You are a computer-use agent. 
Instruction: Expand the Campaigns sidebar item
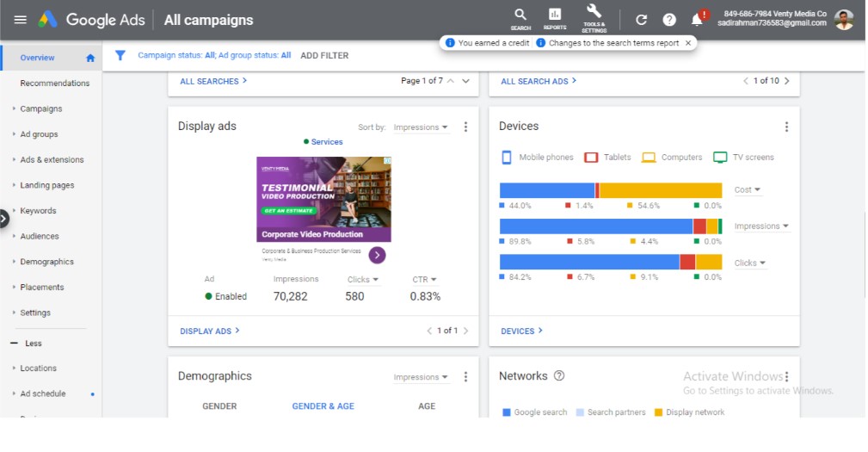coord(40,108)
